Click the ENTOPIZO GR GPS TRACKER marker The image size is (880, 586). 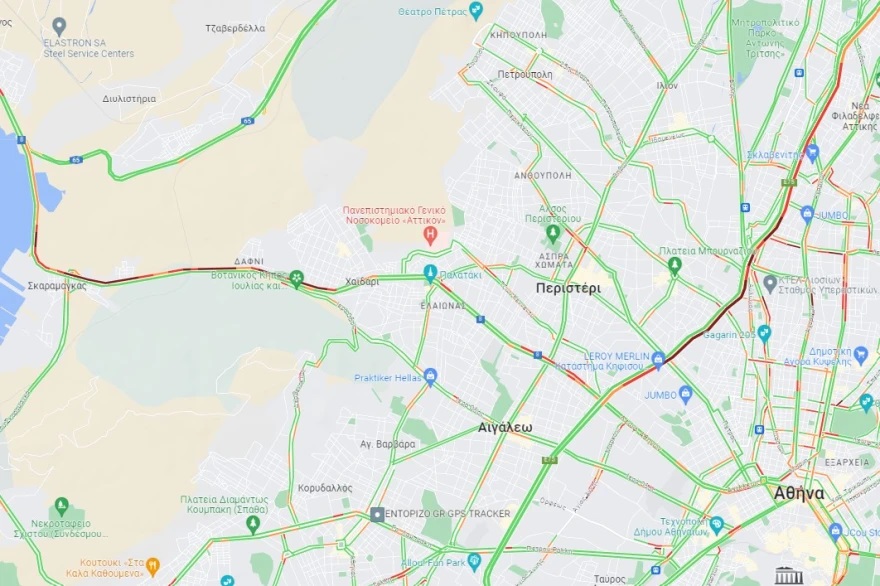coord(377,514)
